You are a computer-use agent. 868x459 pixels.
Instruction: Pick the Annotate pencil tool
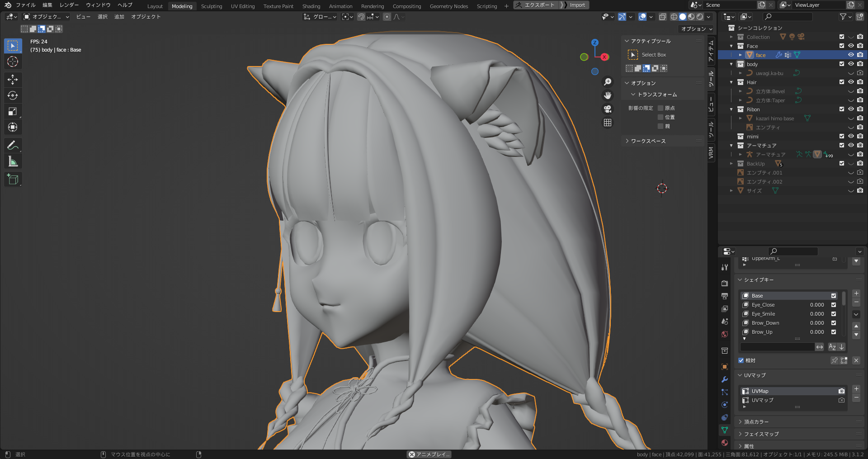pos(13,145)
